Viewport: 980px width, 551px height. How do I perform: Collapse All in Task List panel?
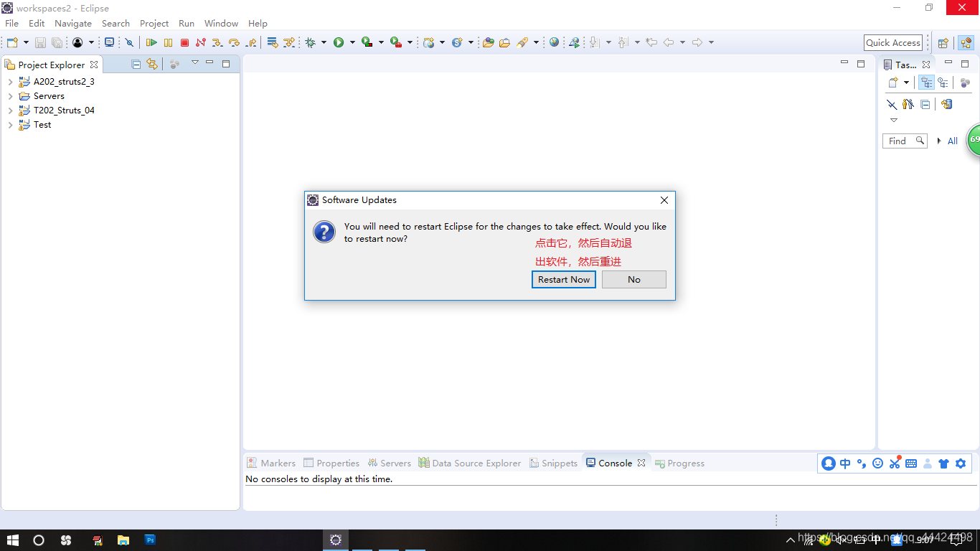click(925, 104)
